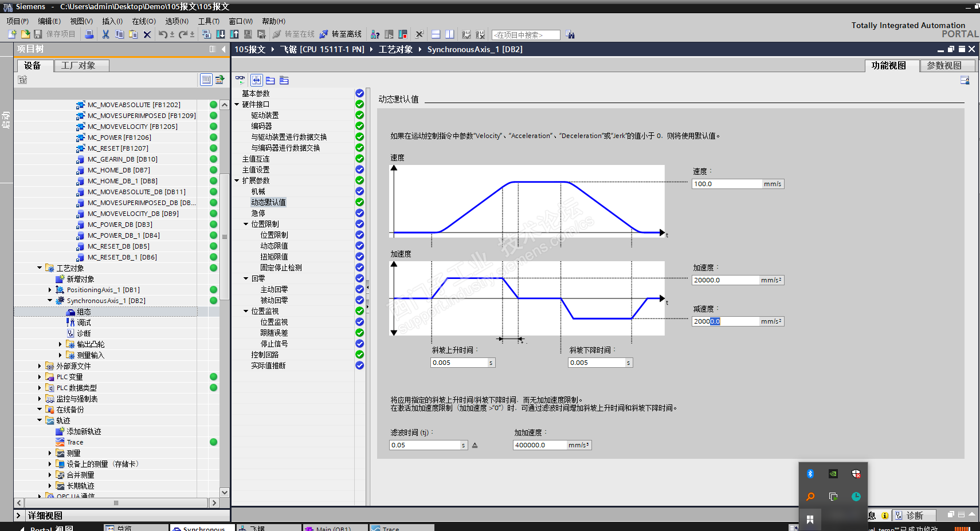Image resolution: width=980 pixels, height=531 pixels.
Task: Open the 工具(T) menu
Action: (209, 21)
